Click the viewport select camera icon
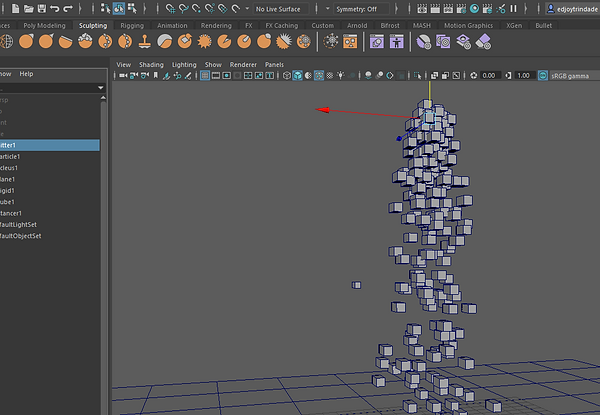 [123, 76]
